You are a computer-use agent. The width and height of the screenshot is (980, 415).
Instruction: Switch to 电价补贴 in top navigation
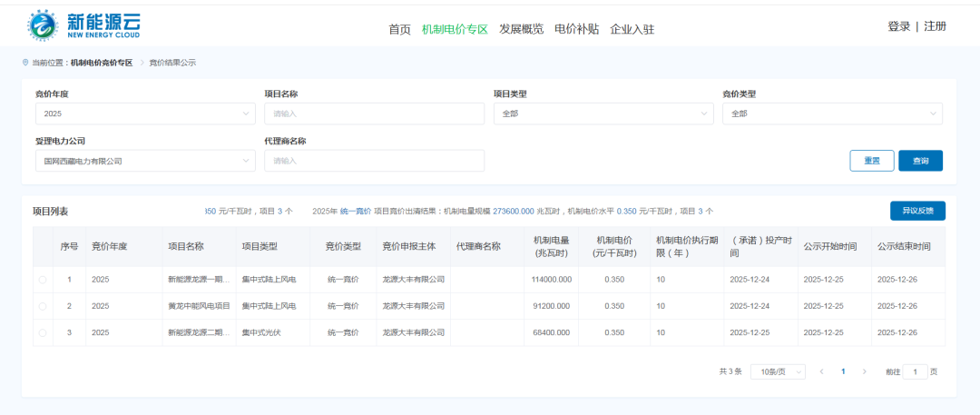[576, 29]
